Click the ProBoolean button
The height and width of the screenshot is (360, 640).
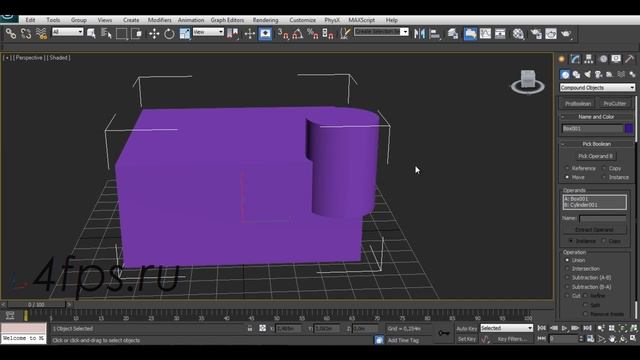(578, 104)
